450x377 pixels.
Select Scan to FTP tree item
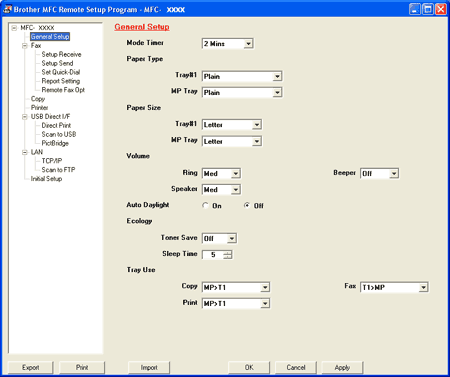click(x=58, y=170)
